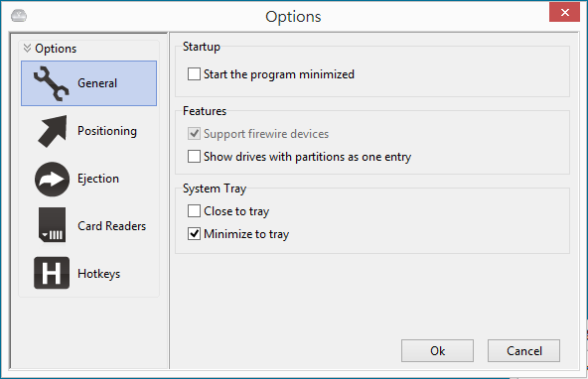Collapse the Options section chevron
The image size is (588, 379).
click(27, 49)
